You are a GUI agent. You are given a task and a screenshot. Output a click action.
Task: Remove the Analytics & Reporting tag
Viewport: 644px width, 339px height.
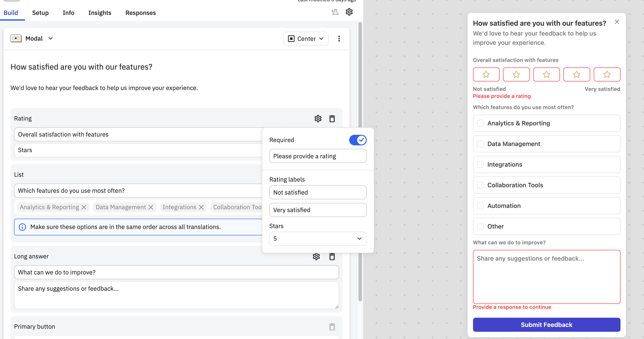pos(84,207)
